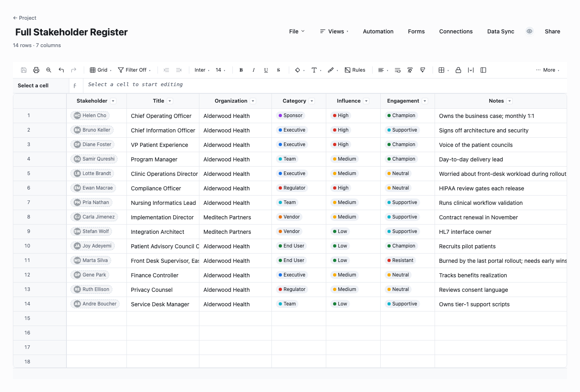Open the borders grid tool
Screen dimensions: 580x392
click(x=443, y=70)
